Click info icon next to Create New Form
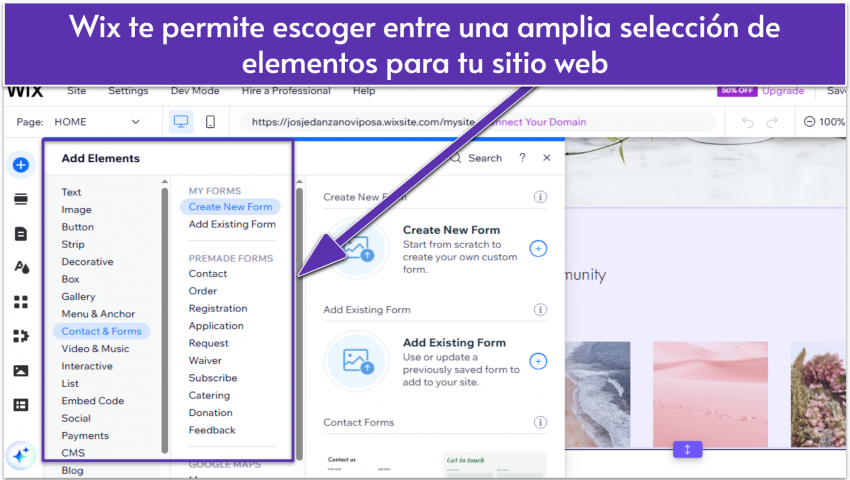Image resolution: width=850 pixels, height=480 pixels. 540,197
